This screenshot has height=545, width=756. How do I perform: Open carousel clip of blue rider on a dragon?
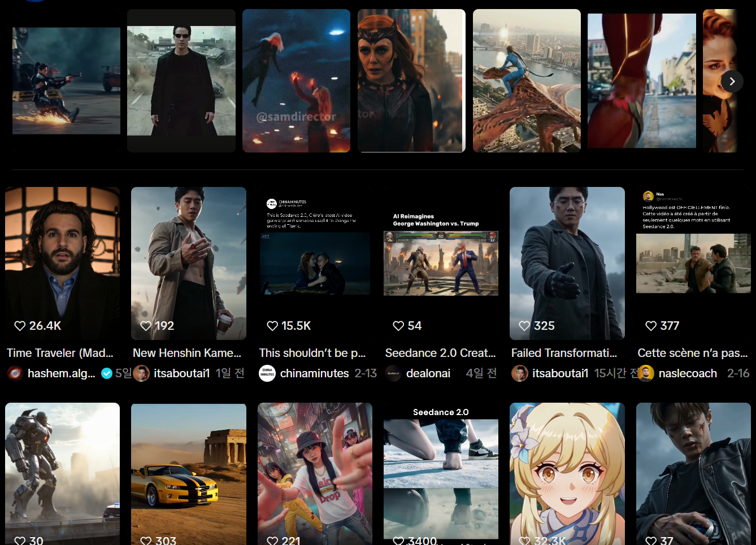click(x=527, y=81)
